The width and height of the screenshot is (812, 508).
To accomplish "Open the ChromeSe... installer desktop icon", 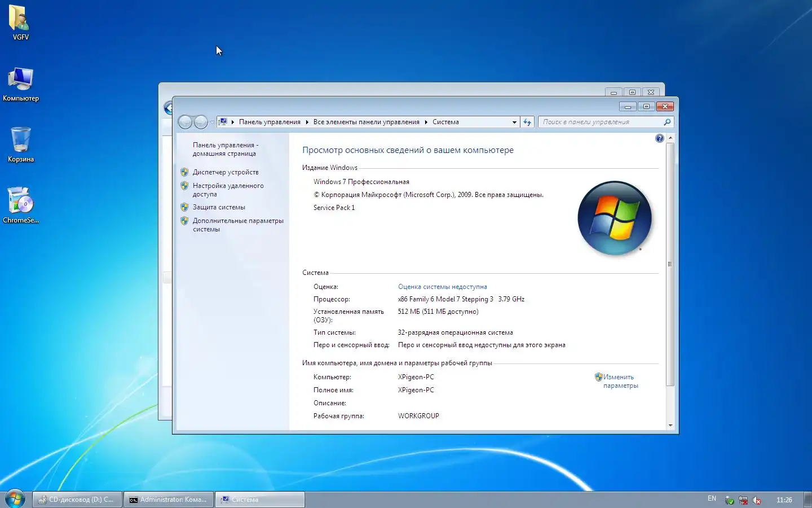I will click(x=20, y=205).
